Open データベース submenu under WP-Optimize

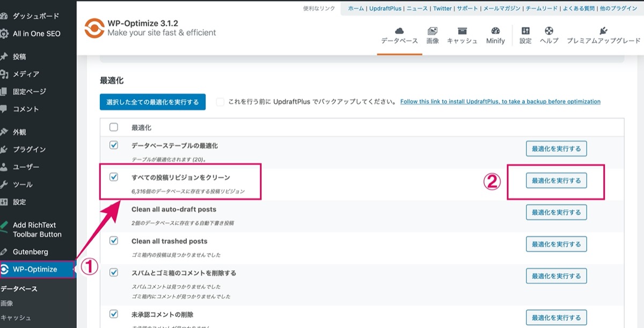click(19, 289)
